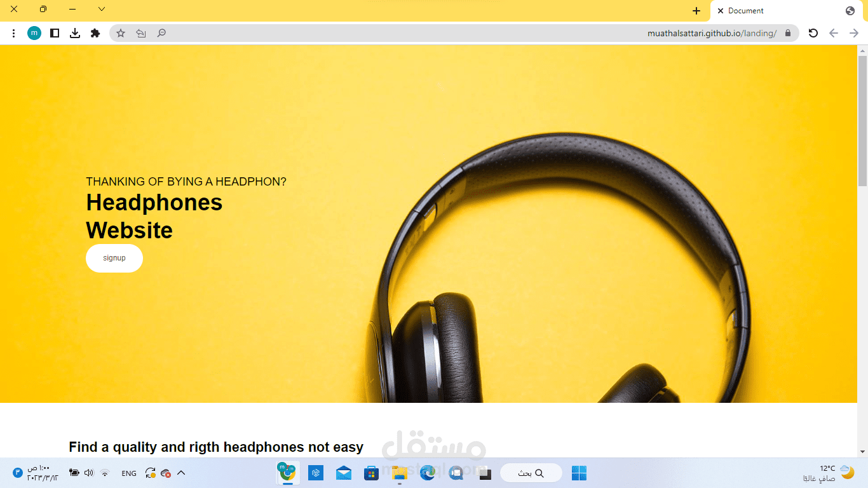
Task: Open the Extensions puzzle icon
Action: (95, 33)
